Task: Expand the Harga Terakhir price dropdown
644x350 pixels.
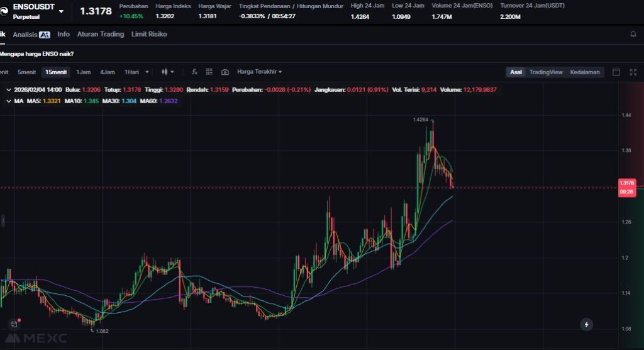Action: pyautogui.click(x=259, y=72)
